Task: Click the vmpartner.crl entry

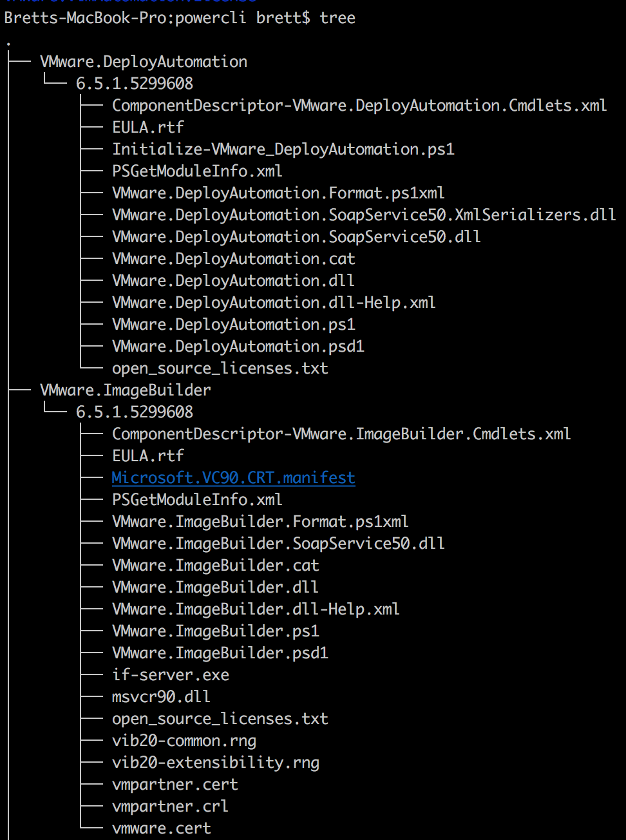Action: point(170,807)
